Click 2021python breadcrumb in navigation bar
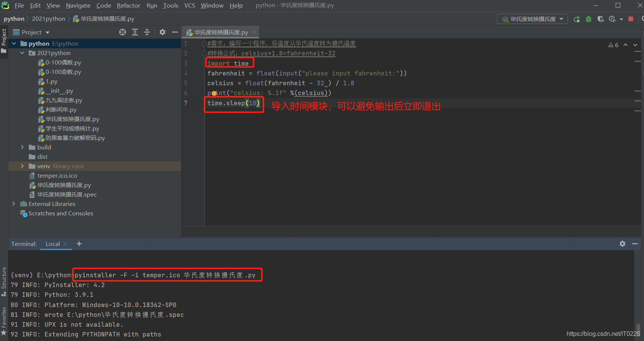 (x=48, y=18)
